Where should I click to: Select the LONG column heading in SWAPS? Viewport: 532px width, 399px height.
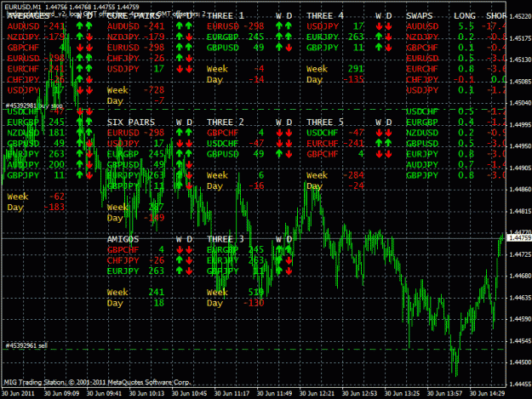(465, 15)
